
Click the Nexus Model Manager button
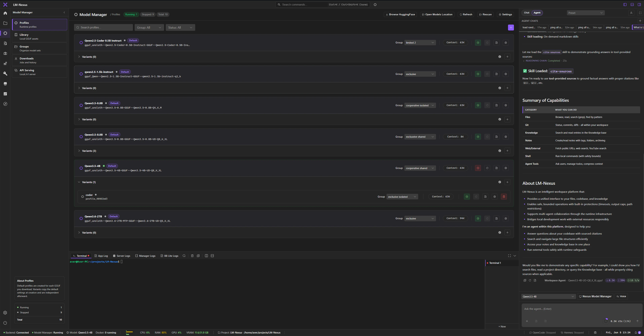coord(595,296)
